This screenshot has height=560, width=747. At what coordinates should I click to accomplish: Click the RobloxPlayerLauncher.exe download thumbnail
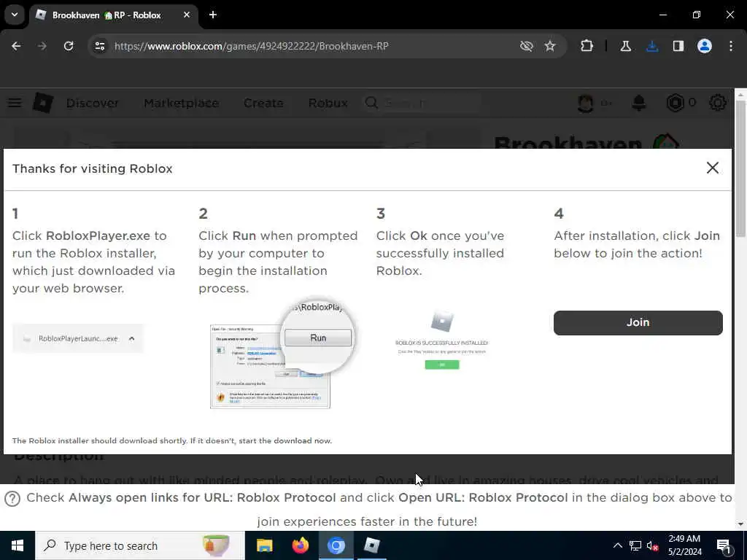78,338
